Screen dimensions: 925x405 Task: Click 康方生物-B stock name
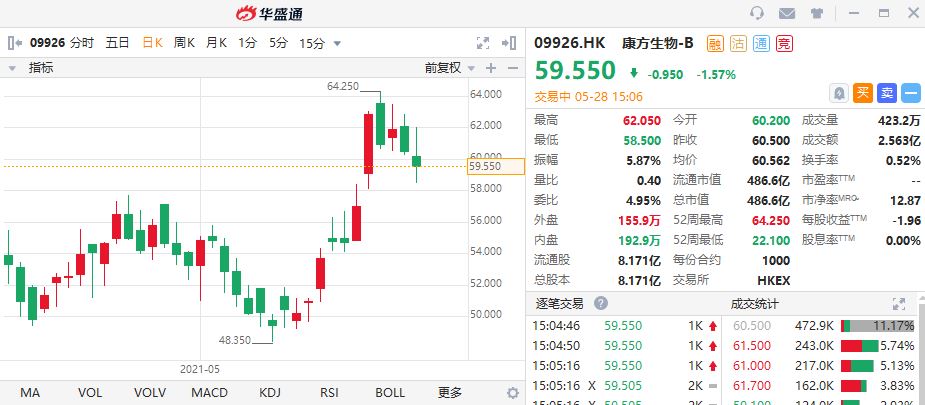[658, 43]
